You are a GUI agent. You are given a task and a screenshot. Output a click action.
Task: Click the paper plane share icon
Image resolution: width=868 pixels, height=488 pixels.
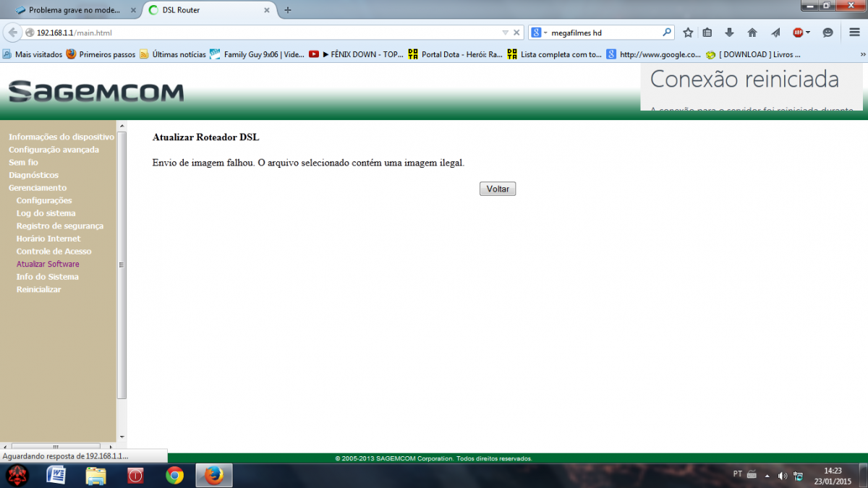pos(775,33)
